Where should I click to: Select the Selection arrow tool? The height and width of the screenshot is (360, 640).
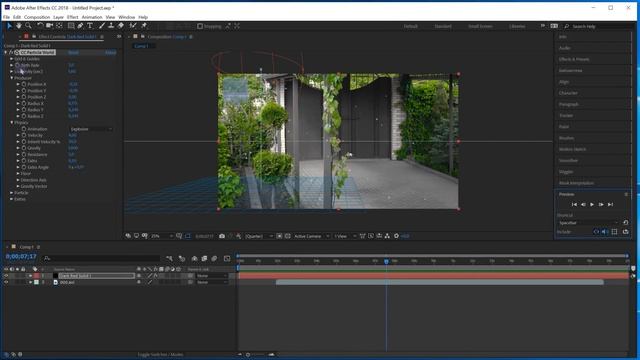9,26
